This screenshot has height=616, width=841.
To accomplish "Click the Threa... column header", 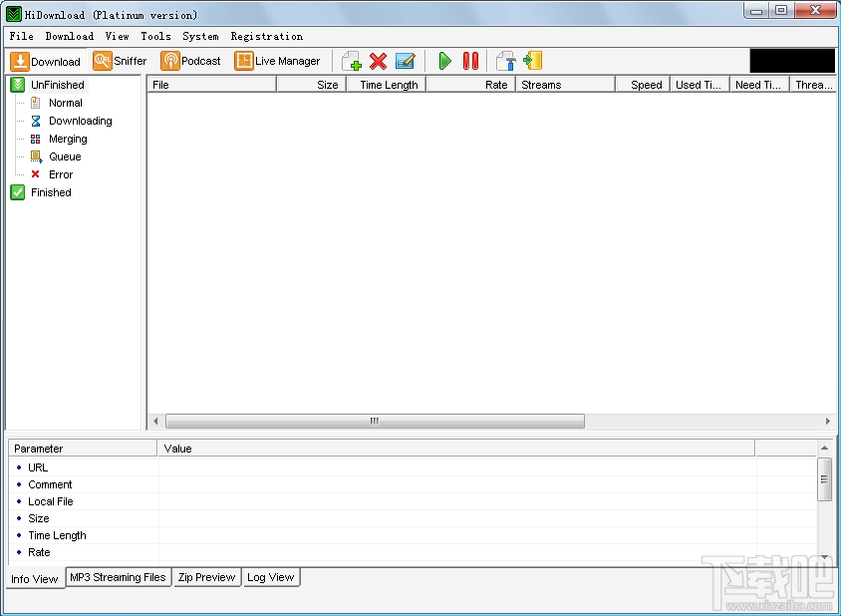I will pyautogui.click(x=813, y=85).
